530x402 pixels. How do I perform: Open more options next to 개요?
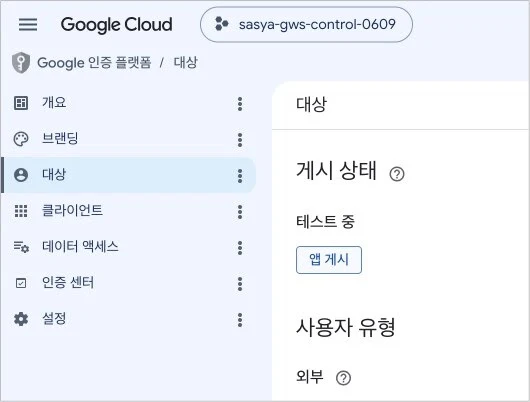[240, 104]
